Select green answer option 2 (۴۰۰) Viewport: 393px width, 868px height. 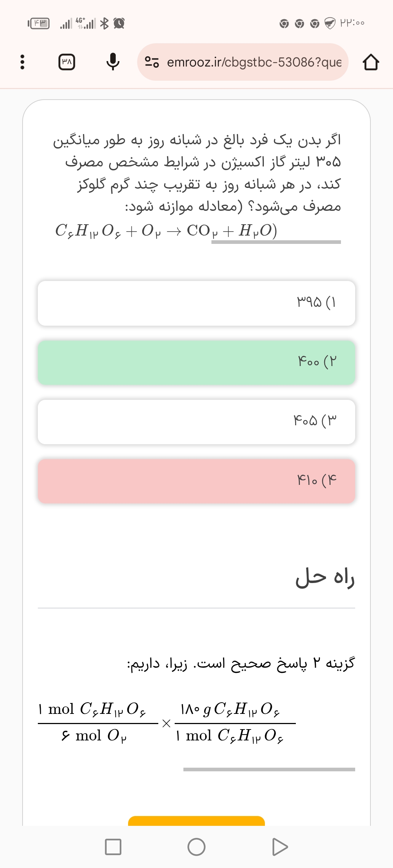tap(196, 362)
